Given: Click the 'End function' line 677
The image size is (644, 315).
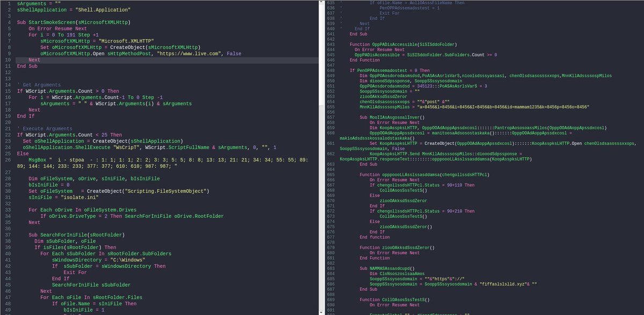Looking at the screenshot, I should click(375, 237).
